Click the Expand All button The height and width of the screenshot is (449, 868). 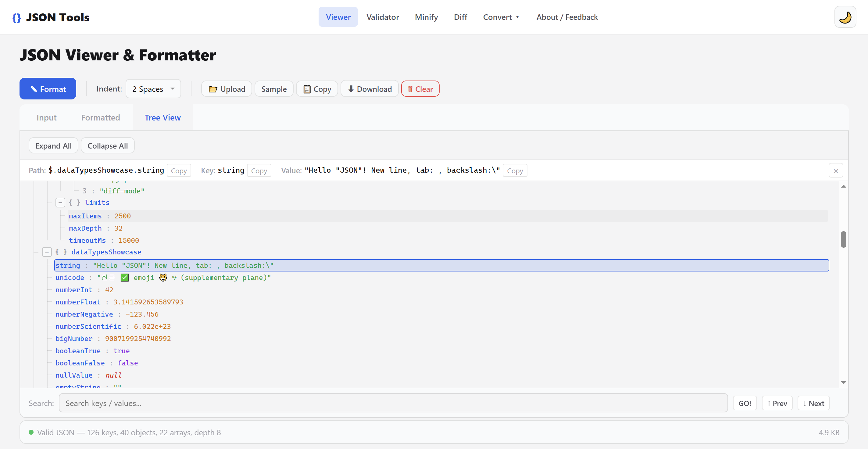point(53,145)
